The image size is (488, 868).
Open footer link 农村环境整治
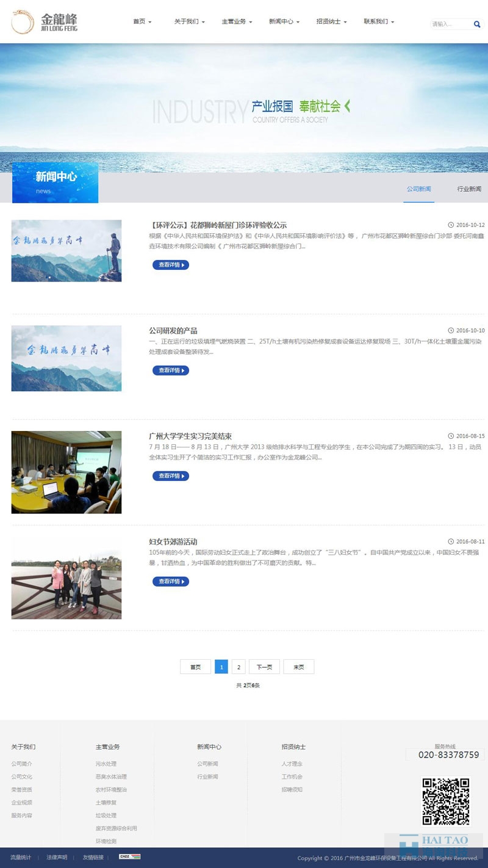click(x=111, y=790)
